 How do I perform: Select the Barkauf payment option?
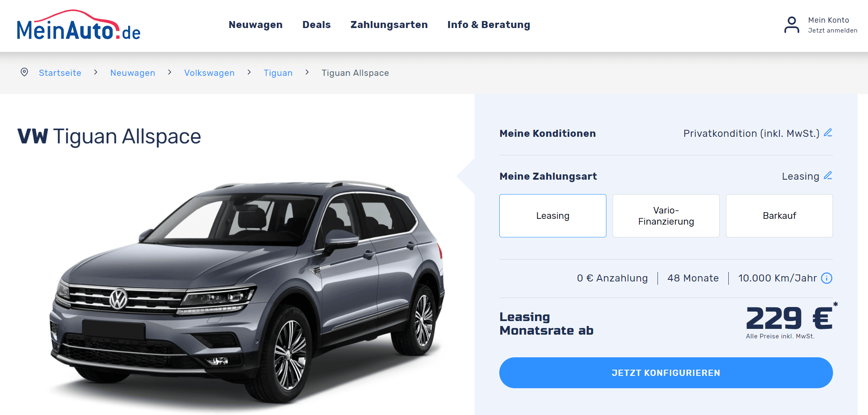coord(779,216)
